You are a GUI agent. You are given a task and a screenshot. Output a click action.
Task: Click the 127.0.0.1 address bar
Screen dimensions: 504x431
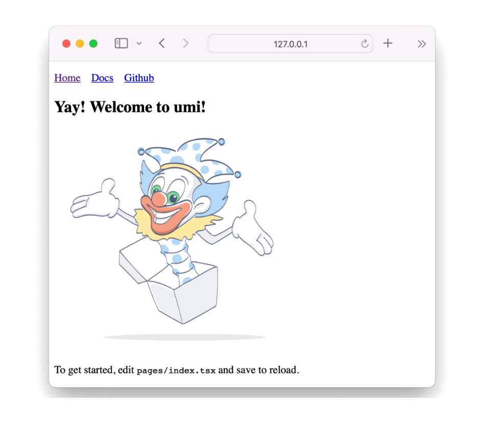point(290,44)
